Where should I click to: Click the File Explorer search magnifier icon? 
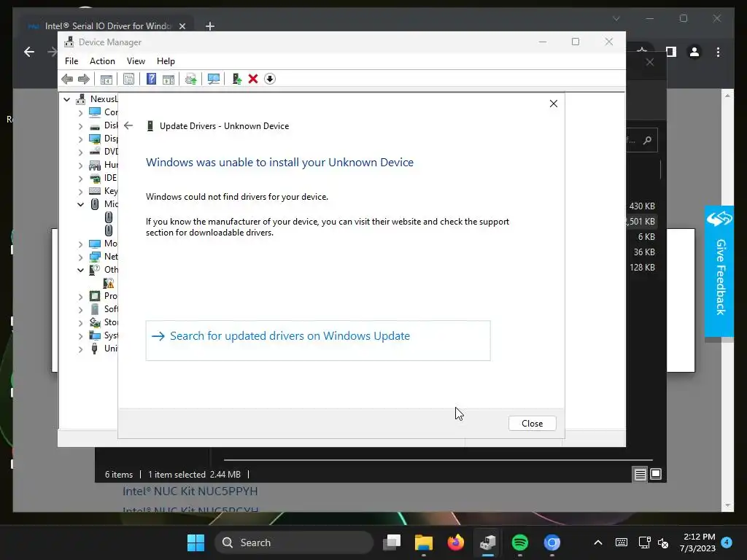tap(647, 140)
